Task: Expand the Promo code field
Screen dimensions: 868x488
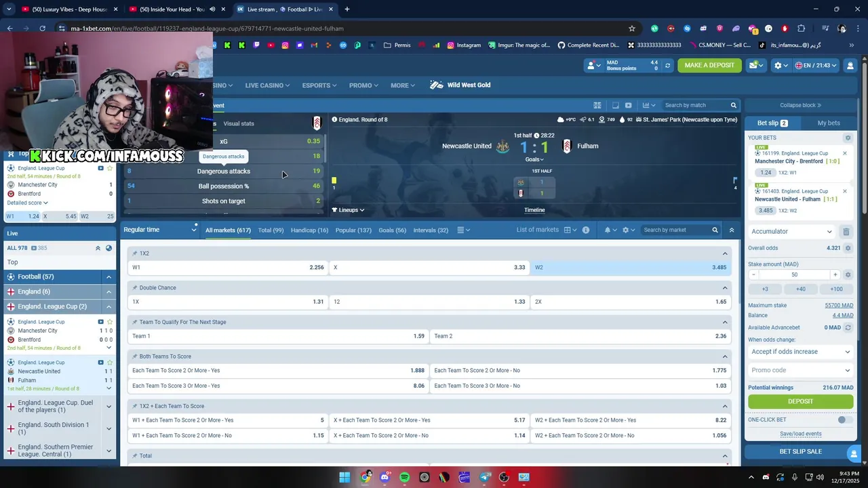Action: (x=800, y=370)
